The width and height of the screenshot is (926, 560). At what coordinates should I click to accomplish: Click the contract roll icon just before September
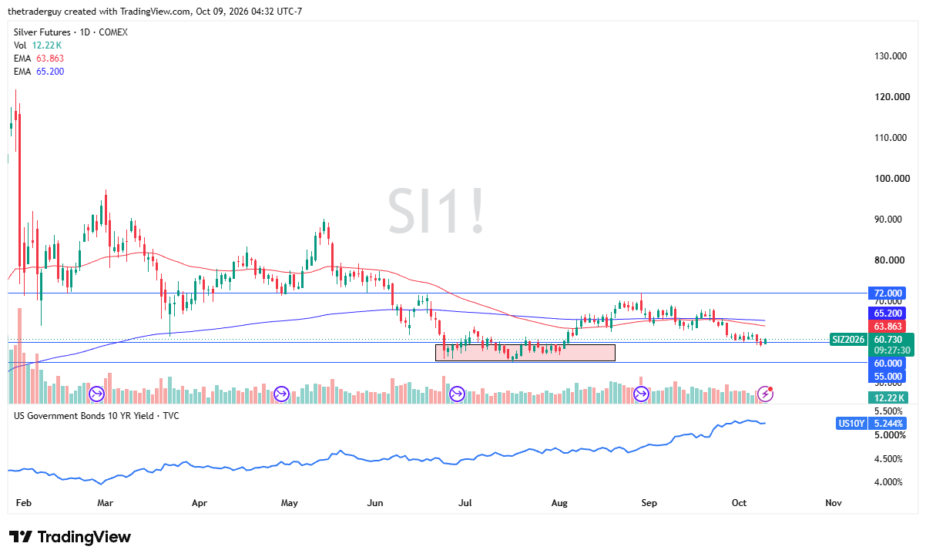point(641,394)
